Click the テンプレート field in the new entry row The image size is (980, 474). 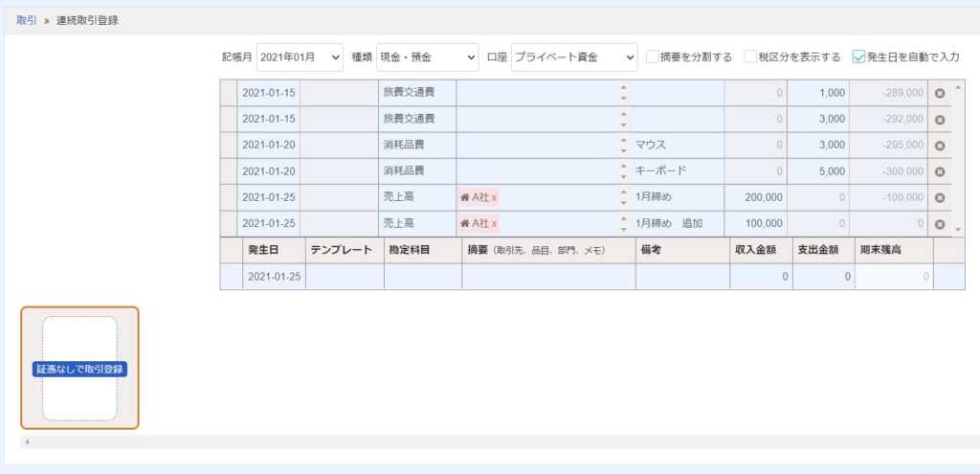pyautogui.click(x=345, y=277)
